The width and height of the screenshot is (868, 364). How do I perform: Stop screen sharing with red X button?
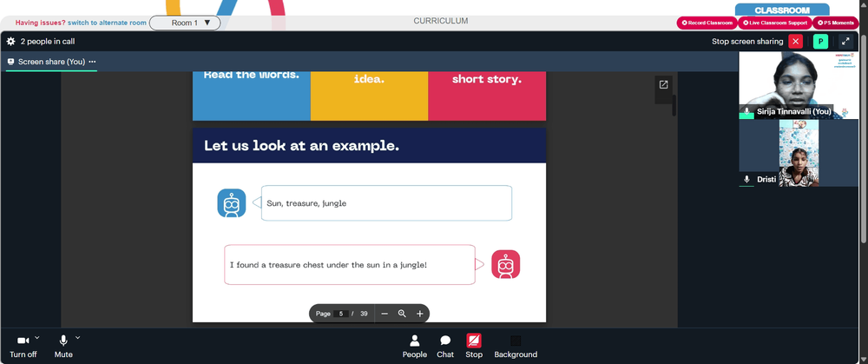(795, 42)
